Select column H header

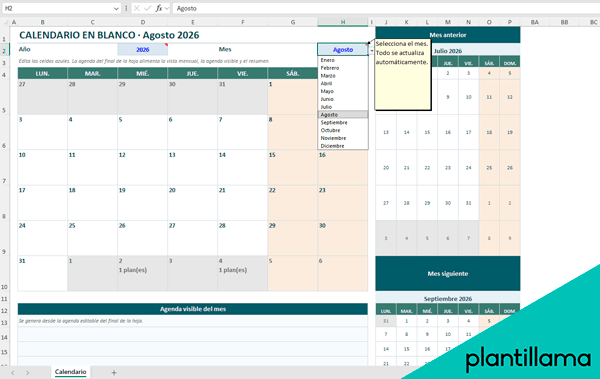(343, 22)
